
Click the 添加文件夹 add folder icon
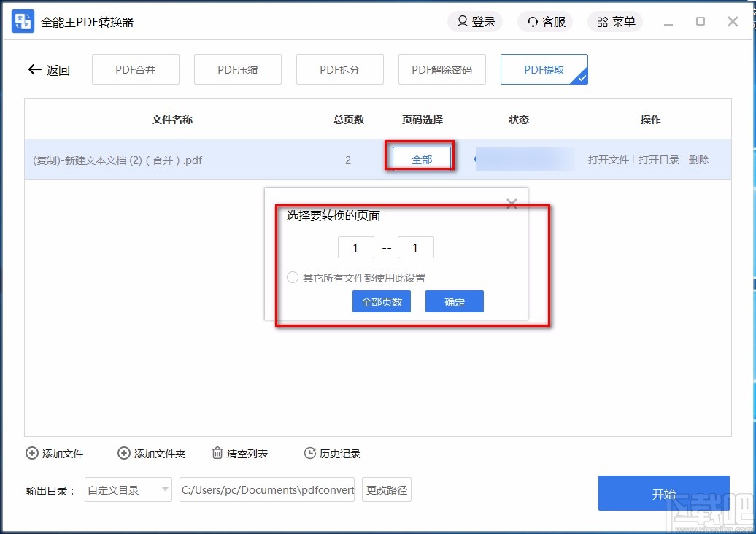pos(124,453)
